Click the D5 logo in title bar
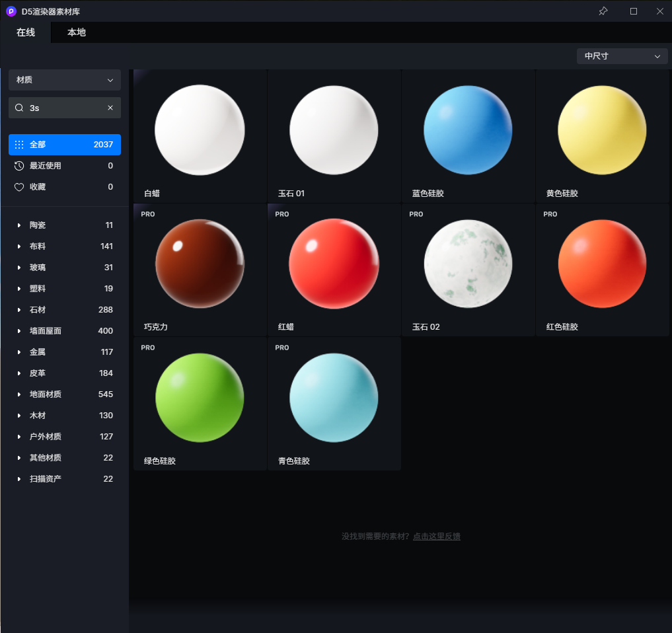This screenshot has width=672, height=633. tap(11, 11)
